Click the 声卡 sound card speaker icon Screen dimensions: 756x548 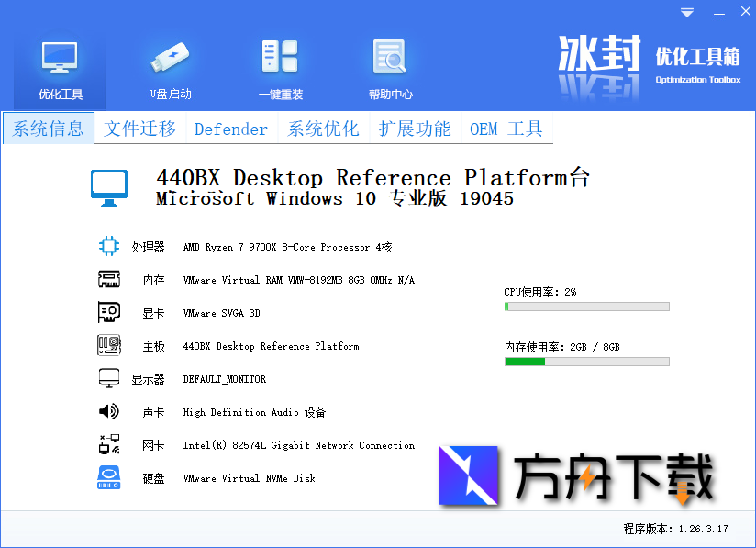[x=109, y=411]
